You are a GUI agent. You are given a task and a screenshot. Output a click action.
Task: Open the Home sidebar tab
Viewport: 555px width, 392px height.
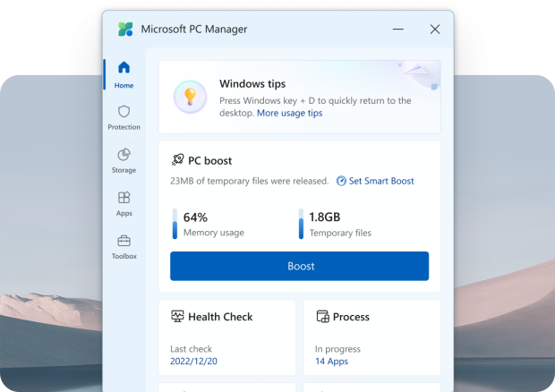tap(124, 74)
